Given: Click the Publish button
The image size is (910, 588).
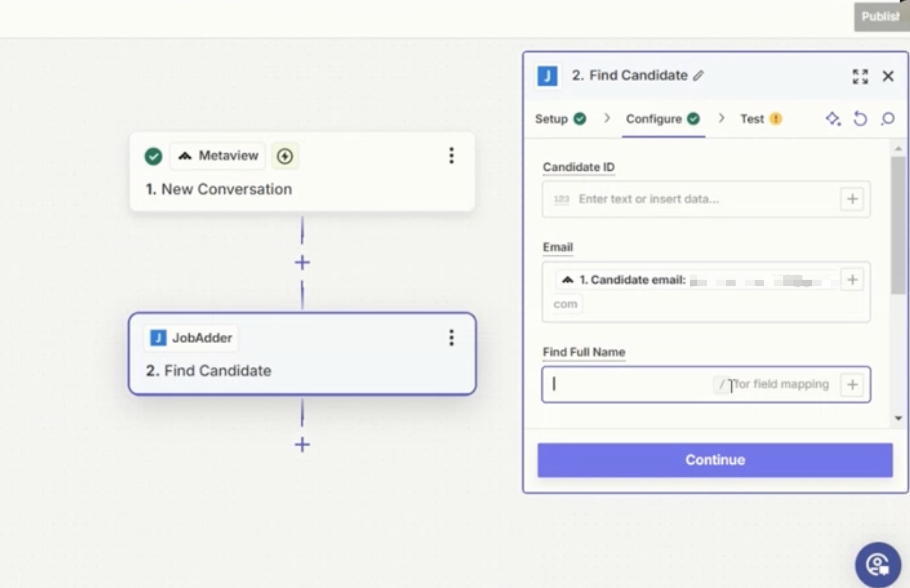Looking at the screenshot, I should click(x=880, y=17).
